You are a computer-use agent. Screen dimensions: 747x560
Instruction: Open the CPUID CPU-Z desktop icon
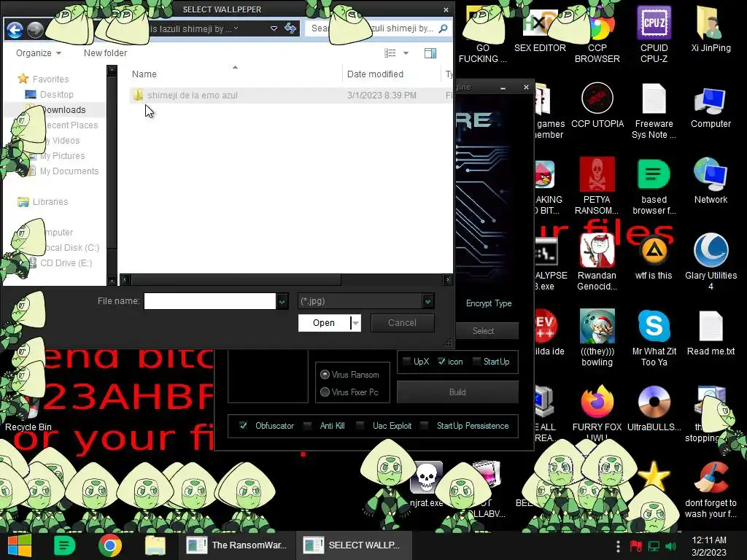pyautogui.click(x=654, y=34)
